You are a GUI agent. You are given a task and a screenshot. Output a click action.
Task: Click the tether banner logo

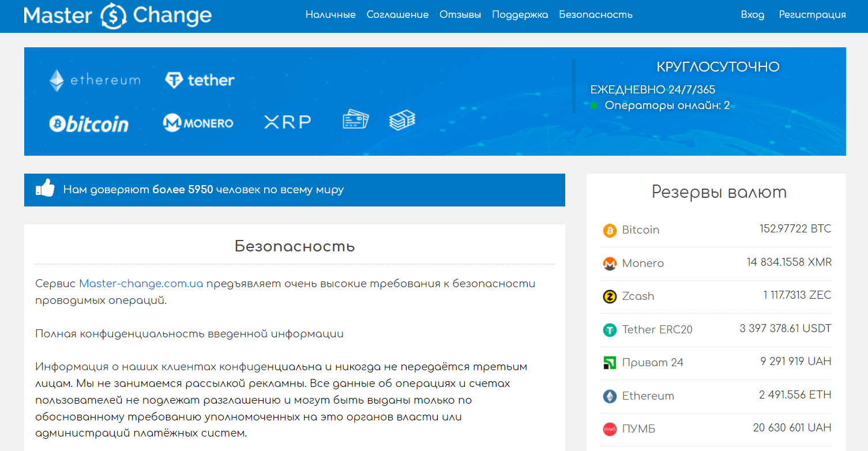[x=200, y=80]
